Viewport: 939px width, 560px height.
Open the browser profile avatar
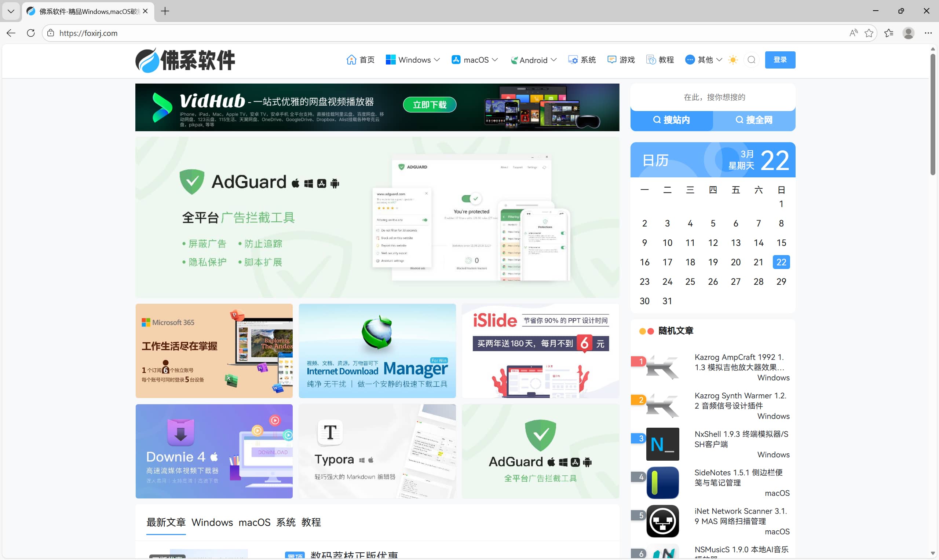coord(909,33)
